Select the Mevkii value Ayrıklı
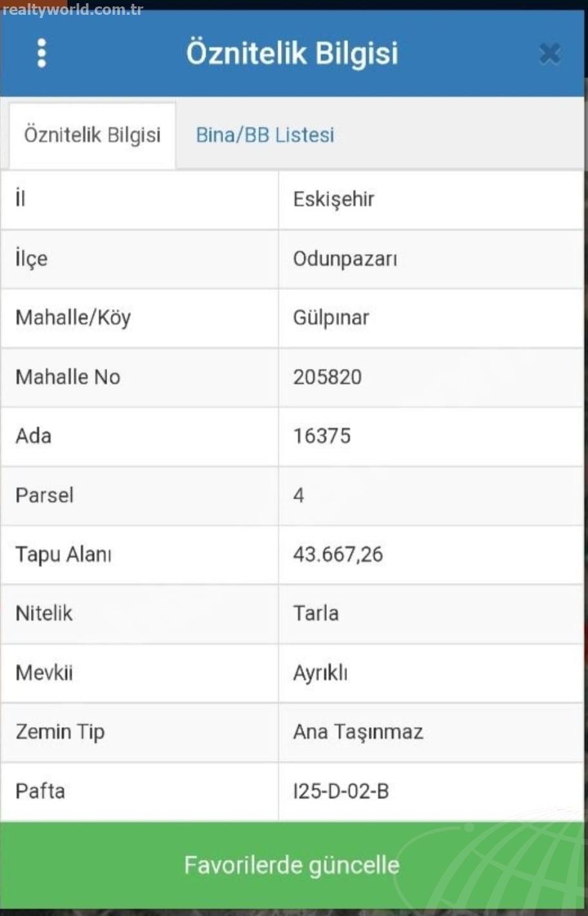 pos(320,673)
